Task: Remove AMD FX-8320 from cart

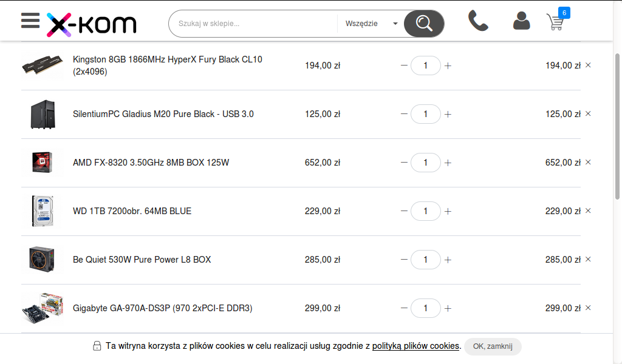Action: coord(588,162)
